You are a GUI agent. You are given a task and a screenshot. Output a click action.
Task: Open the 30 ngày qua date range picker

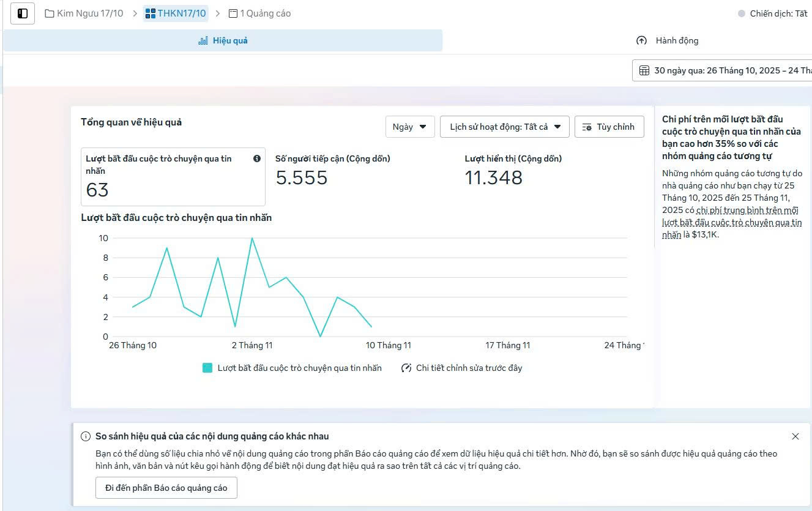(725, 70)
